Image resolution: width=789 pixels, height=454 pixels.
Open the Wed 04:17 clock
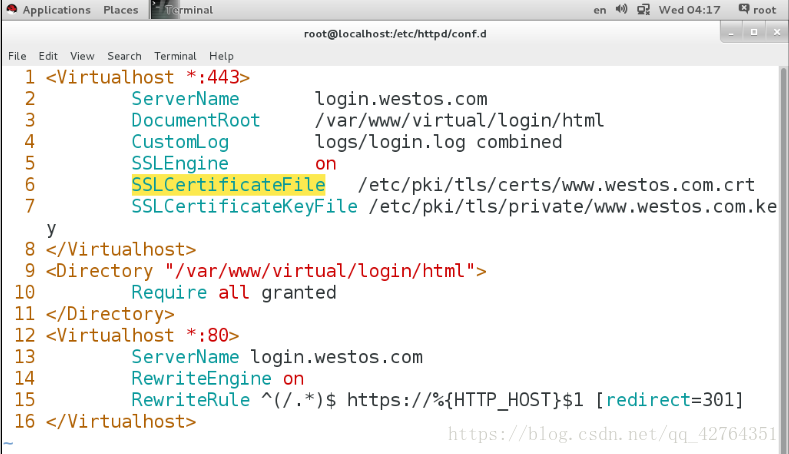(689, 10)
